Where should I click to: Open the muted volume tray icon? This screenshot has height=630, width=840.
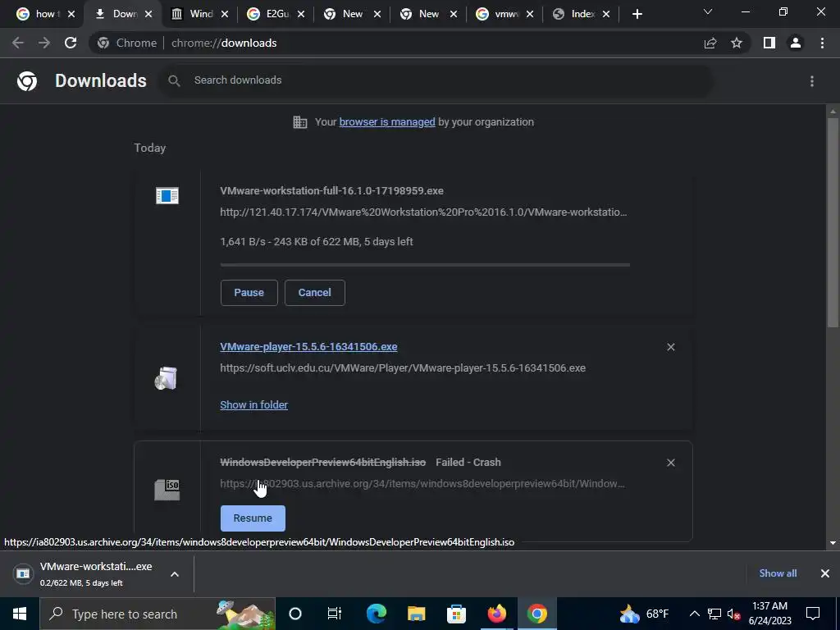point(734,614)
